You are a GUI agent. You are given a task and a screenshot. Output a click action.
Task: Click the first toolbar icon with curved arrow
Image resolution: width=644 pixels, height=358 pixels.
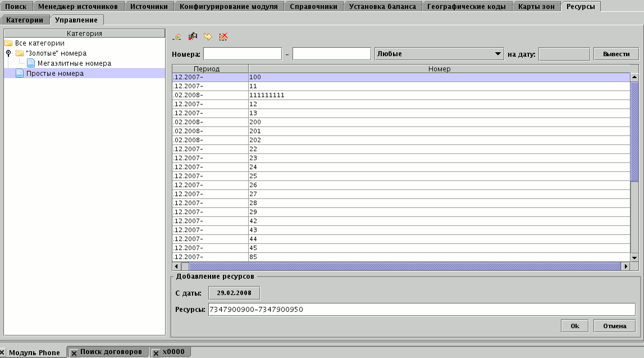click(x=177, y=37)
